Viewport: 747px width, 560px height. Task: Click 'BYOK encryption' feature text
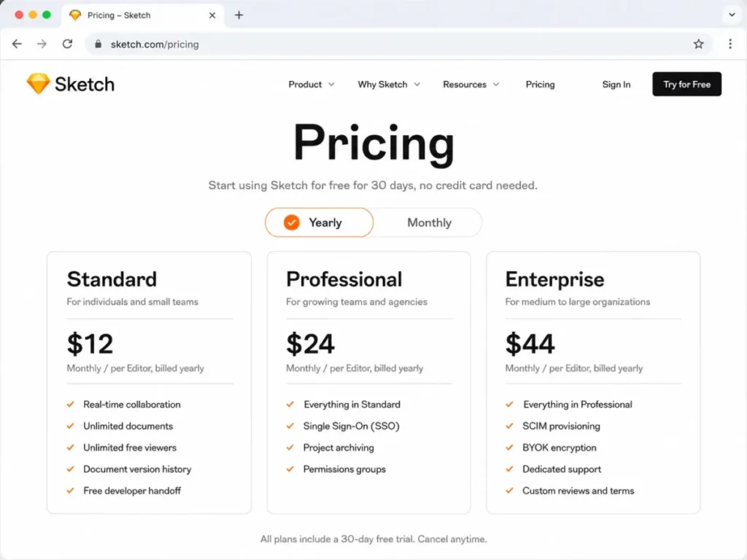click(560, 448)
